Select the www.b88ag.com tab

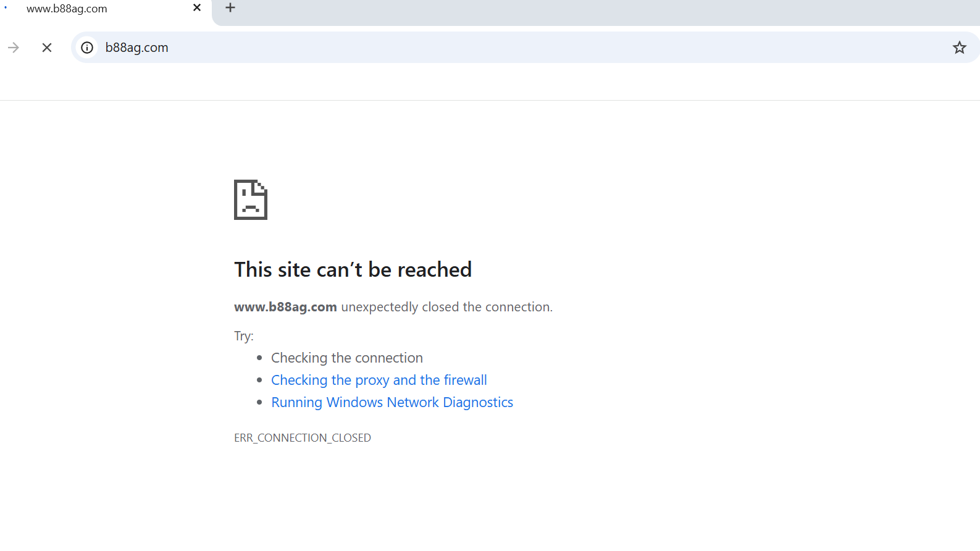click(x=93, y=9)
